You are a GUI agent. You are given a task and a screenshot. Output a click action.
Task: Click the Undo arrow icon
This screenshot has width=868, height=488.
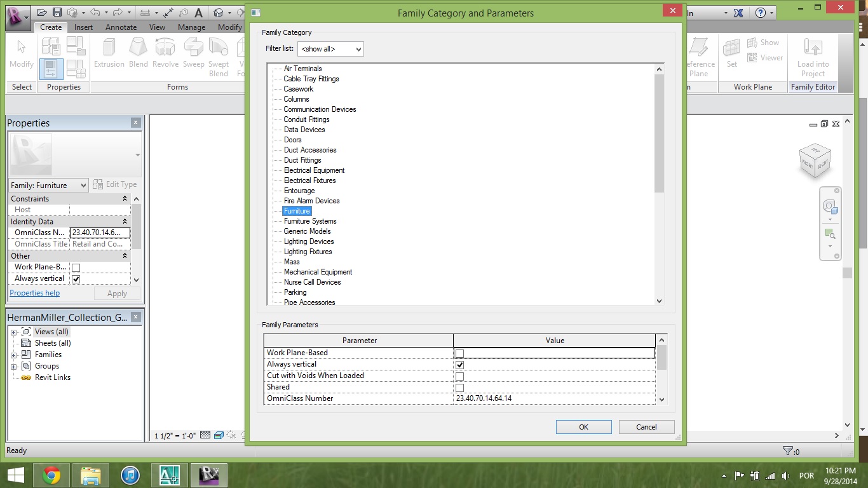(94, 13)
